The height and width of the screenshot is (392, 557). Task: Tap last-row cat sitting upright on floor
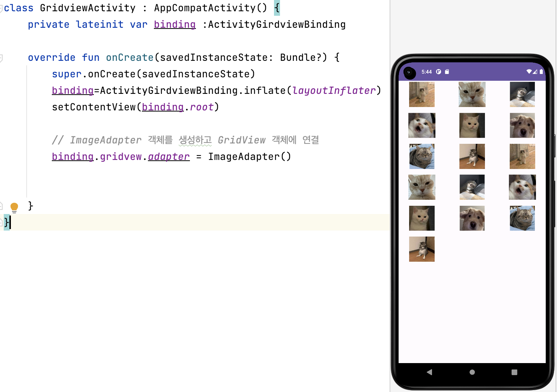tap(422, 249)
